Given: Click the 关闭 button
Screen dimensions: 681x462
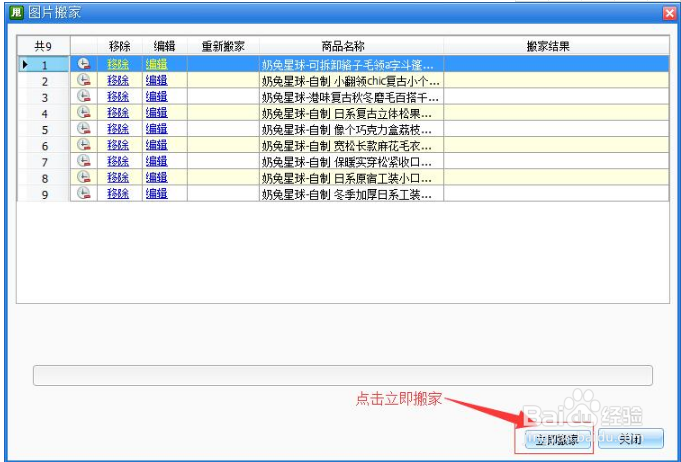Looking at the screenshot, I should (x=631, y=439).
